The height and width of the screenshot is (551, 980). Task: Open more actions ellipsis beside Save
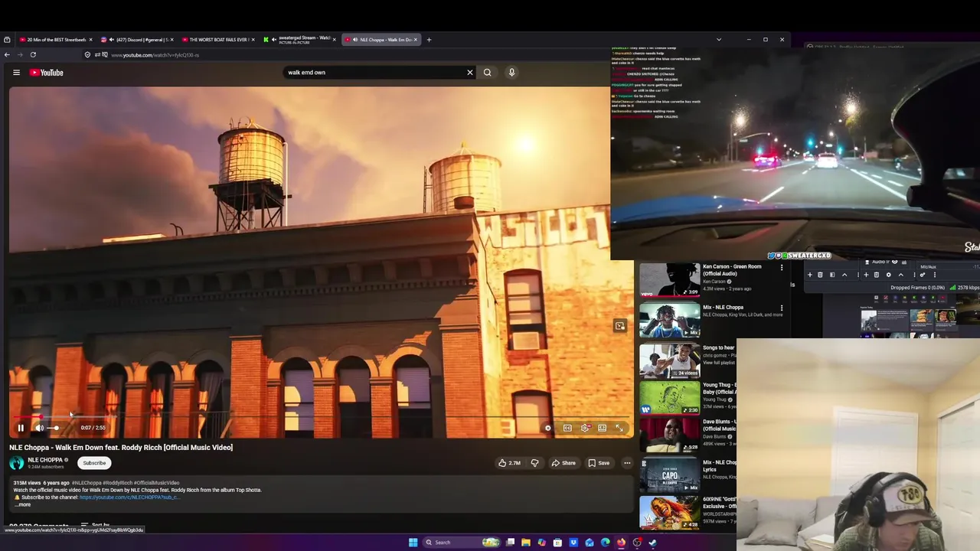(x=627, y=463)
